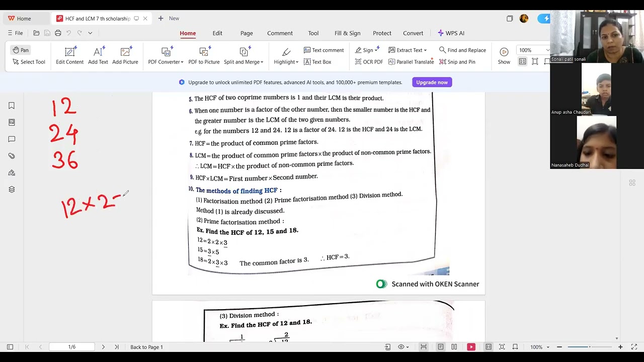644x362 pixels.
Task: Switch to Page ribbon tab
Action: click(247, 33)
